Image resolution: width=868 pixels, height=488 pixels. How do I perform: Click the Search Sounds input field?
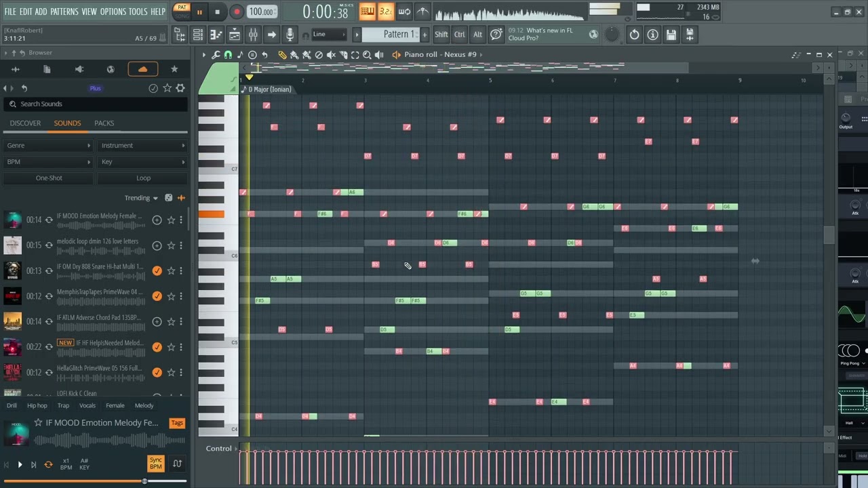click(95, 104)
